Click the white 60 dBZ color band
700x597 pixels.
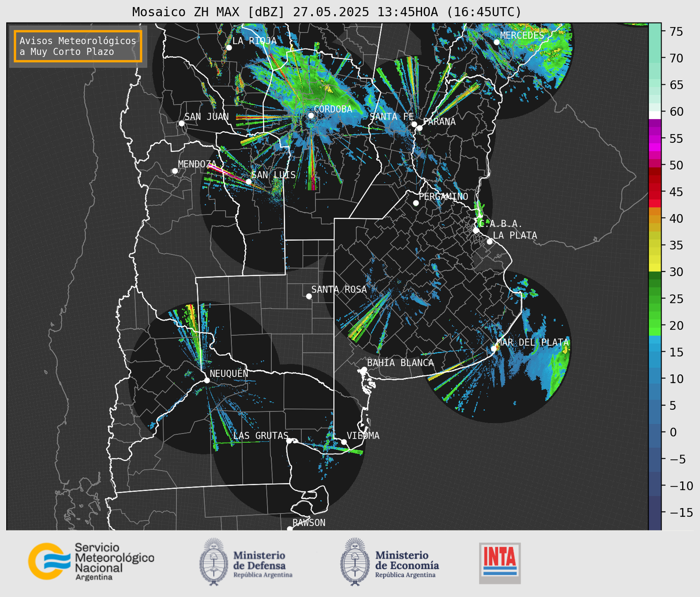[655, 115]
